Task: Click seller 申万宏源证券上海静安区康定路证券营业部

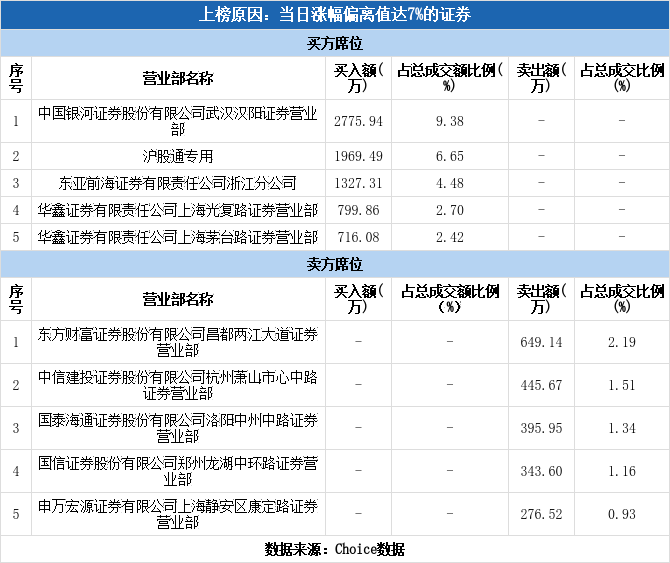Action: tap(178, 514)
